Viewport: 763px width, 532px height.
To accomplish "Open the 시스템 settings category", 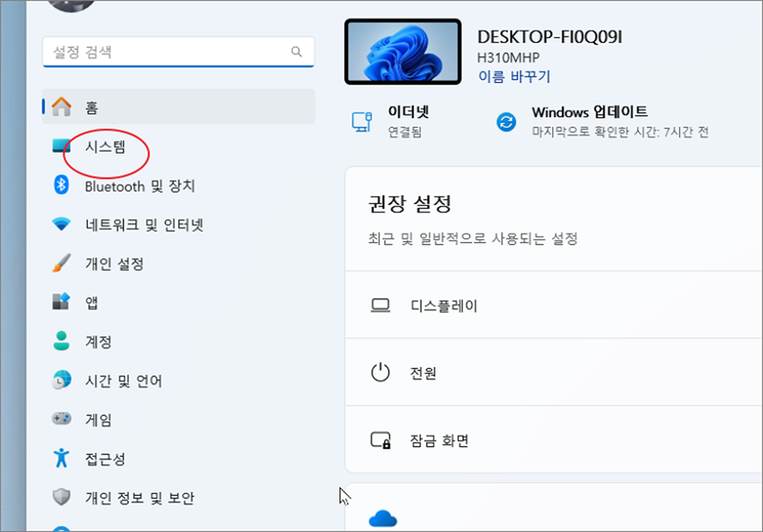I will [178, 146].
